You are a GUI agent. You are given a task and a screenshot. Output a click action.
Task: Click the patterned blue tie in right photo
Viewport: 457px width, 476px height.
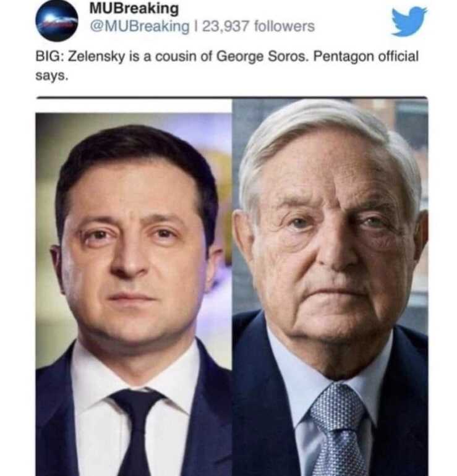click(x=340, y=431)
